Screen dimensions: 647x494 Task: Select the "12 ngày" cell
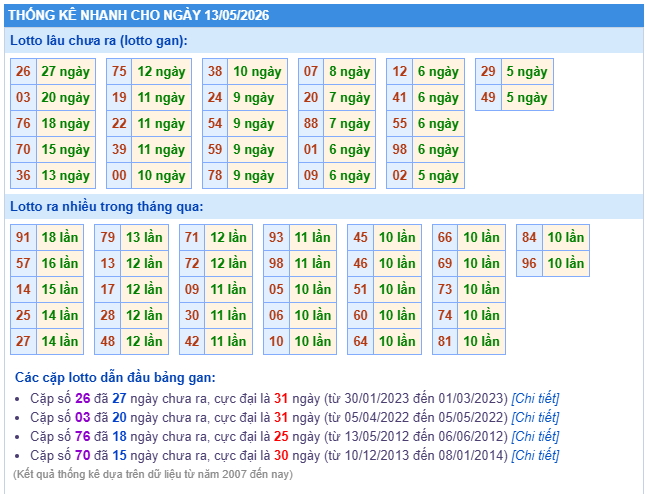[161, 71]
